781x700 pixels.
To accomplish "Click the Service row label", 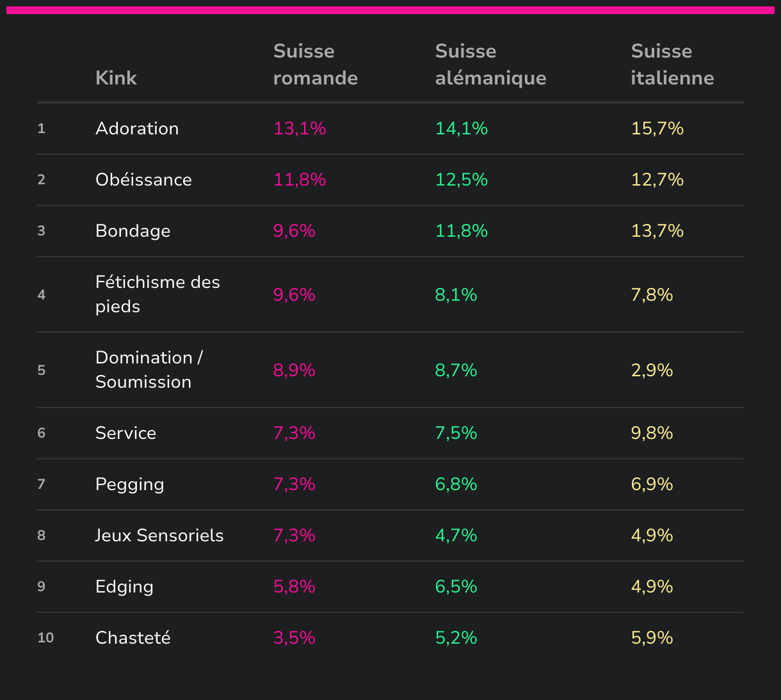I will [125, 433].
